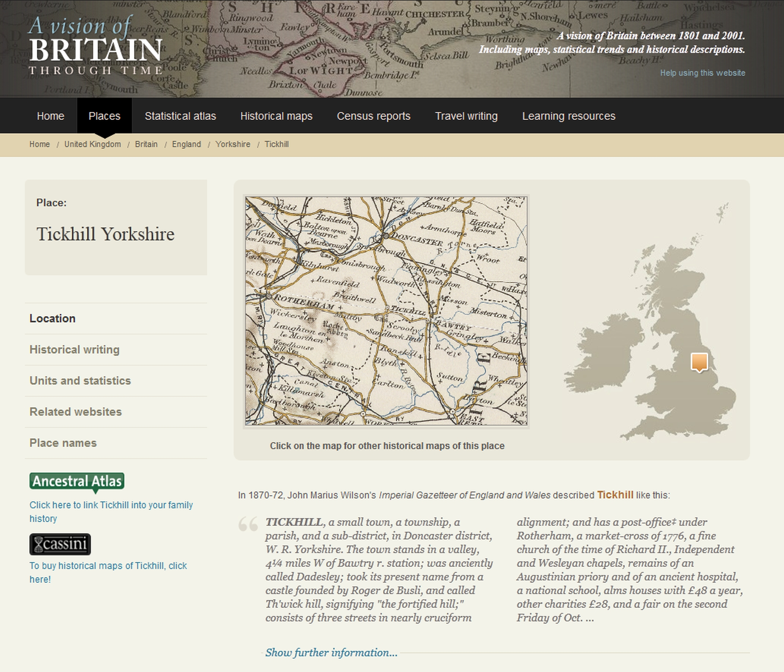Click the historical map of Tickhill area
784x672 pixels.
pyautogui.click(x=386, y=311)
